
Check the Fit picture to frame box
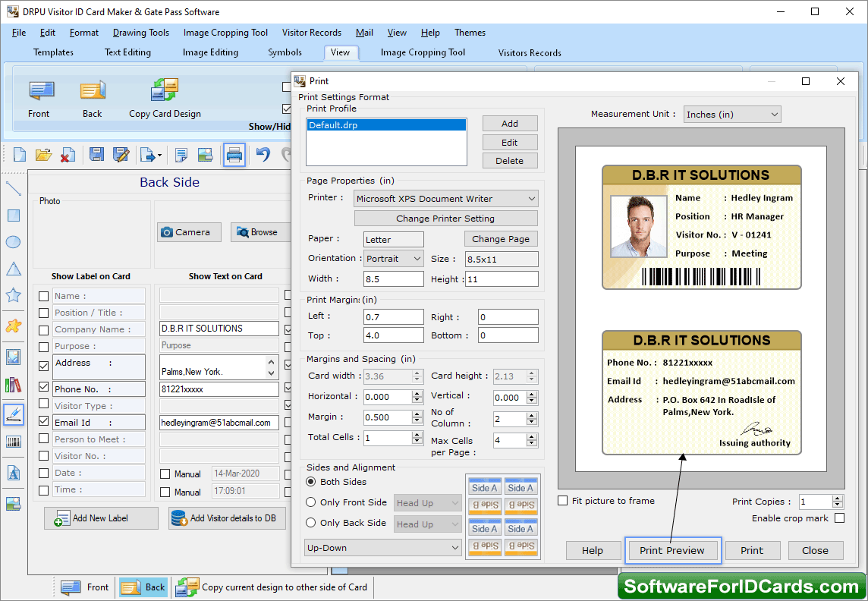click(563, 501)
